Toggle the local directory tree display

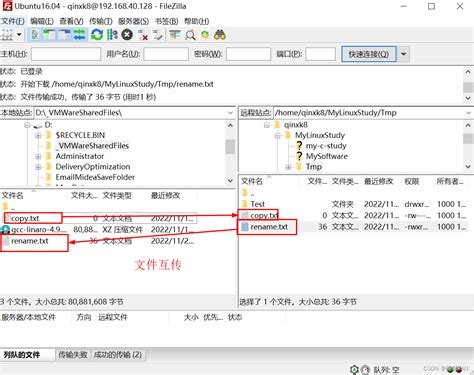(x=49, y=35)
